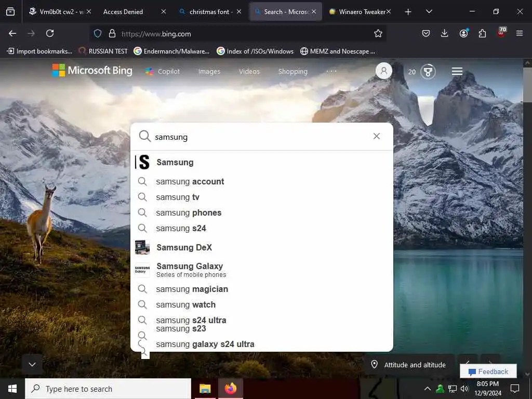Screen dimensions: 532x399
Task: Open Copilot from Bing header
Action: click(x=163, y=72)
